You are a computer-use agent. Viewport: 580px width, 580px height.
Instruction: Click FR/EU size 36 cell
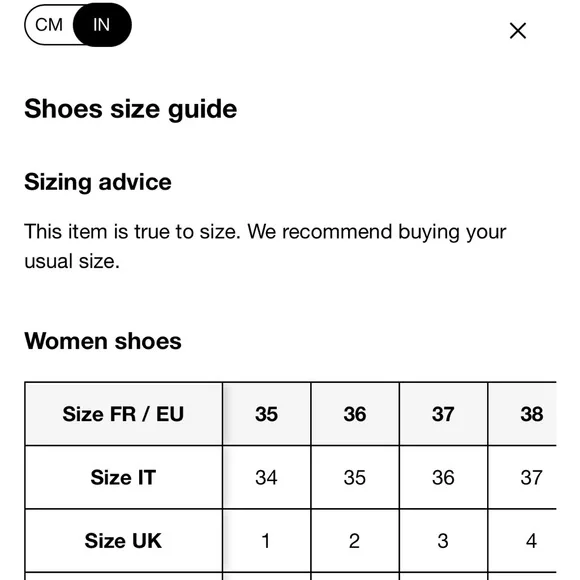click(355, 414)
